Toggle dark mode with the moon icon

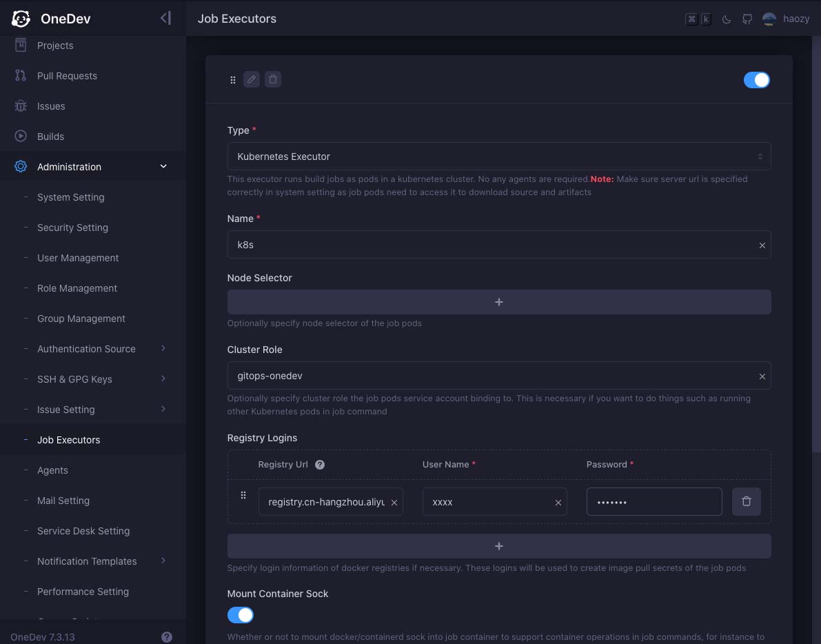727,19
